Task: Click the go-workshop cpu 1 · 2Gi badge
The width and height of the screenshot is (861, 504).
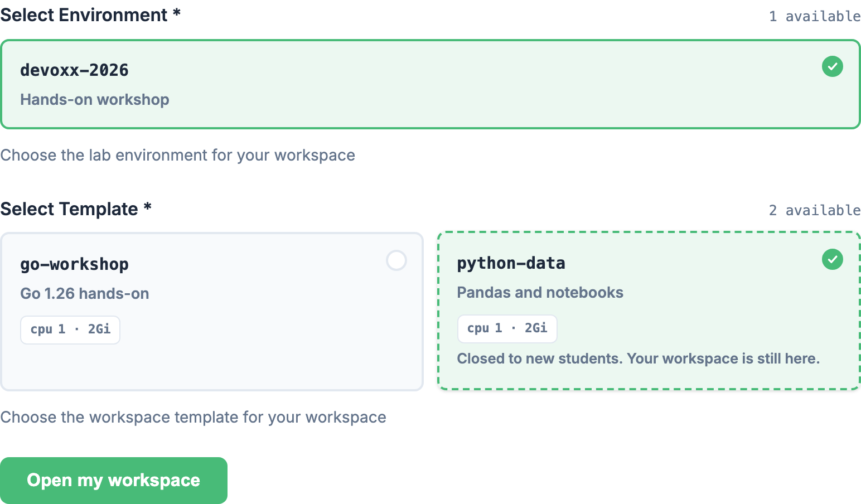Action: click(x=70, y=329)
